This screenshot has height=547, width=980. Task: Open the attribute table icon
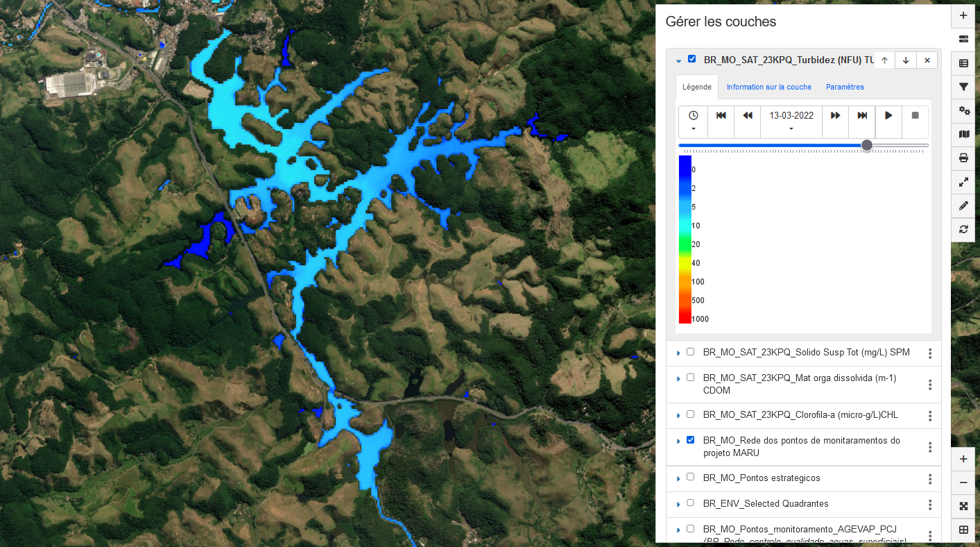[x=963, y=63]
